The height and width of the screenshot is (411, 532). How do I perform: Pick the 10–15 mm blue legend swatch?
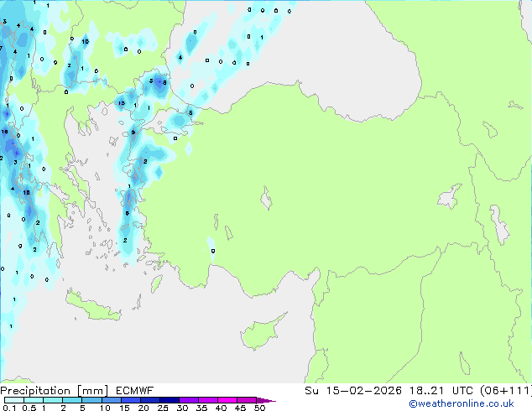(x=112, y=400)
